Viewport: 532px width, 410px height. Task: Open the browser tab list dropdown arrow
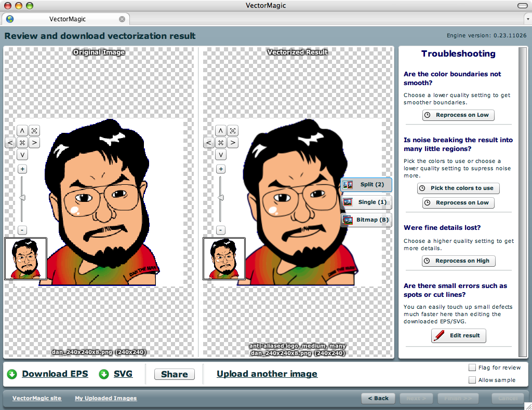click(x=527, y=18)
